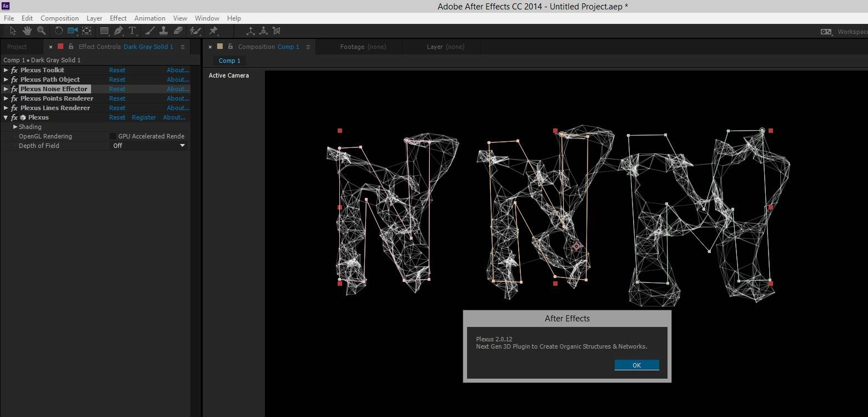The width and height of the screenshot is (868, 417).
Task: Toggle the lock on Composition panel
Action: [230, 47]
